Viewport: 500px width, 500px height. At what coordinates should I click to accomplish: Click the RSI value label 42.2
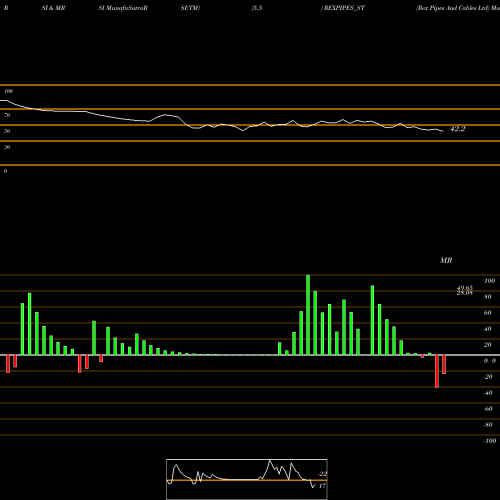(457, 129)
